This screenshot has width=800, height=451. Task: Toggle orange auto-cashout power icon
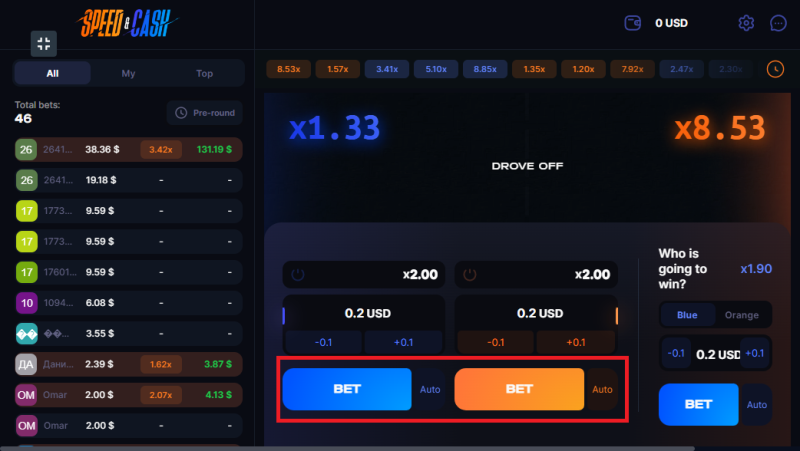470,274
